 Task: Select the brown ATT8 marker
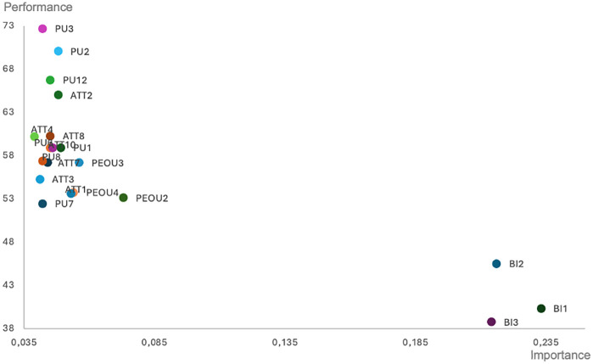(x=50, y=137)
